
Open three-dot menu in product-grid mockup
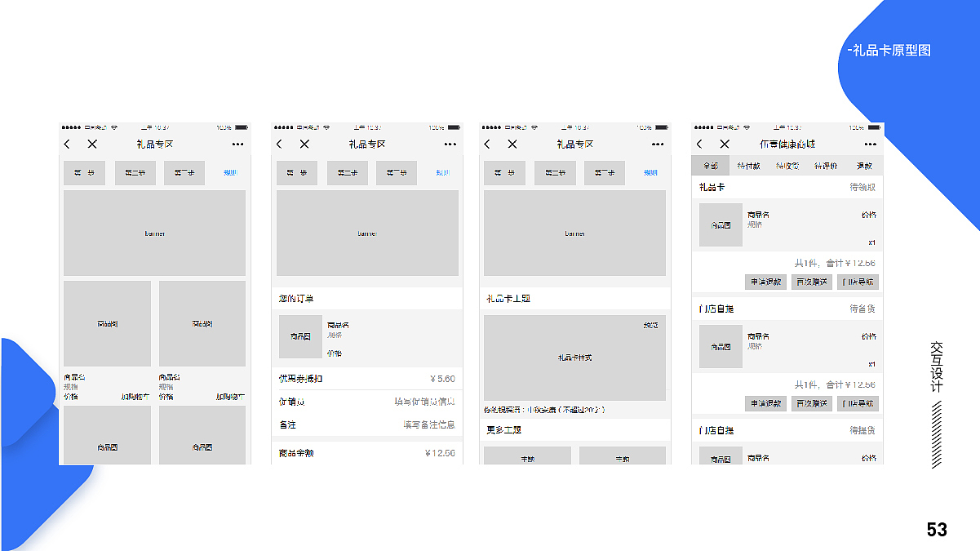coord(237,144)
